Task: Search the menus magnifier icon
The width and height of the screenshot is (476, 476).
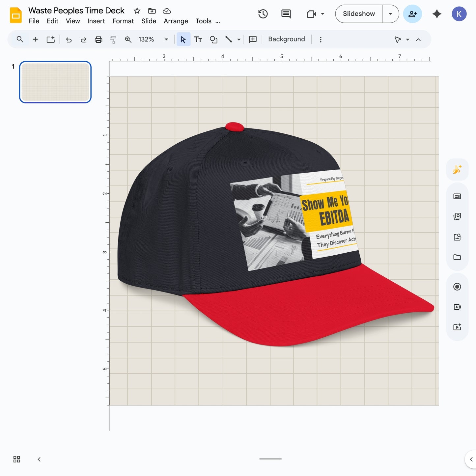Action: tap(20, 40)
